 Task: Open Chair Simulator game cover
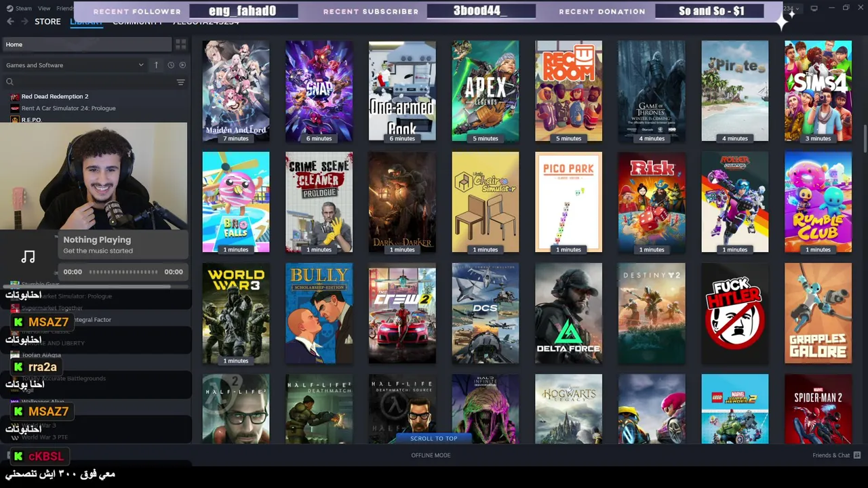[x=486, y=202]
